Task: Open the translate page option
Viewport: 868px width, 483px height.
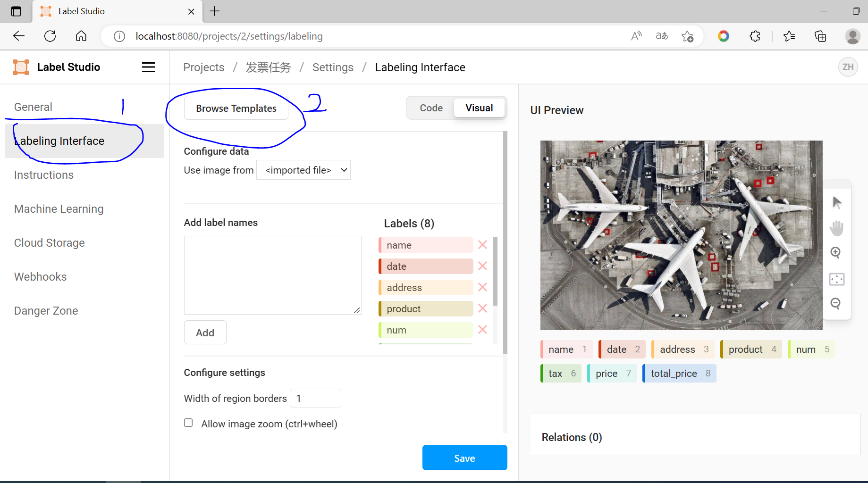Action: coord(662,36)
